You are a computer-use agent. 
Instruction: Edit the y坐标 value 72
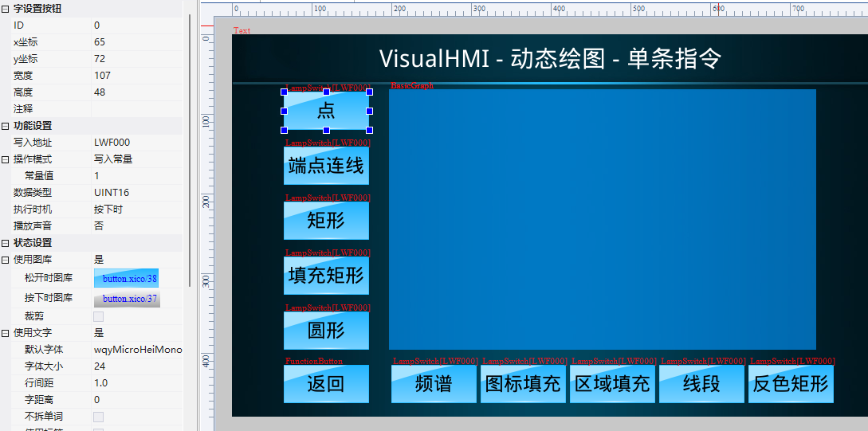(137, 59)
